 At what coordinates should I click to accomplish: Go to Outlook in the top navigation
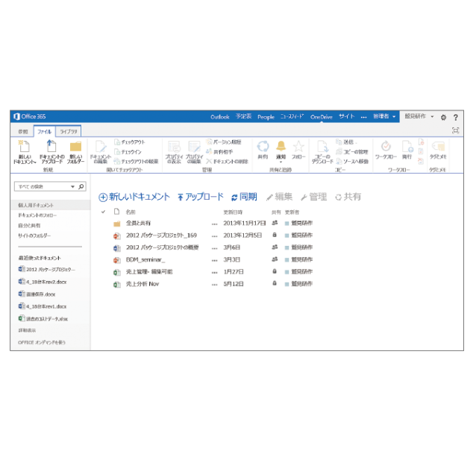[220, 117]
